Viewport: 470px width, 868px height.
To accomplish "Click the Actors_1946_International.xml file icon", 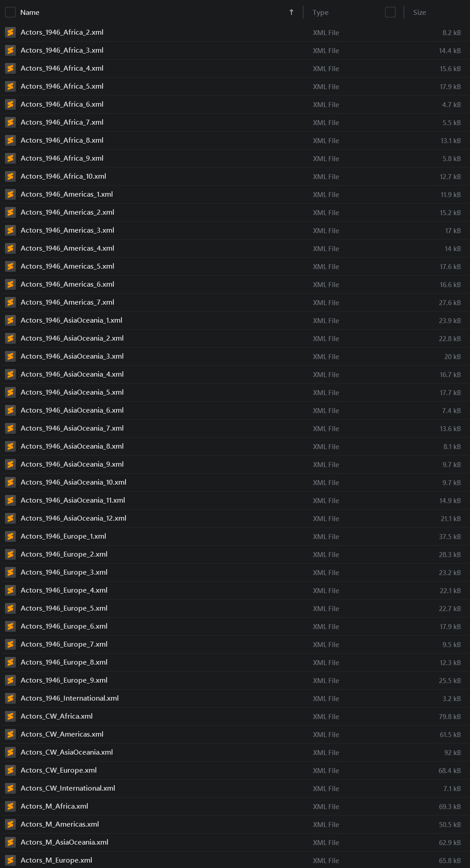I will click(x=10, y=698).
